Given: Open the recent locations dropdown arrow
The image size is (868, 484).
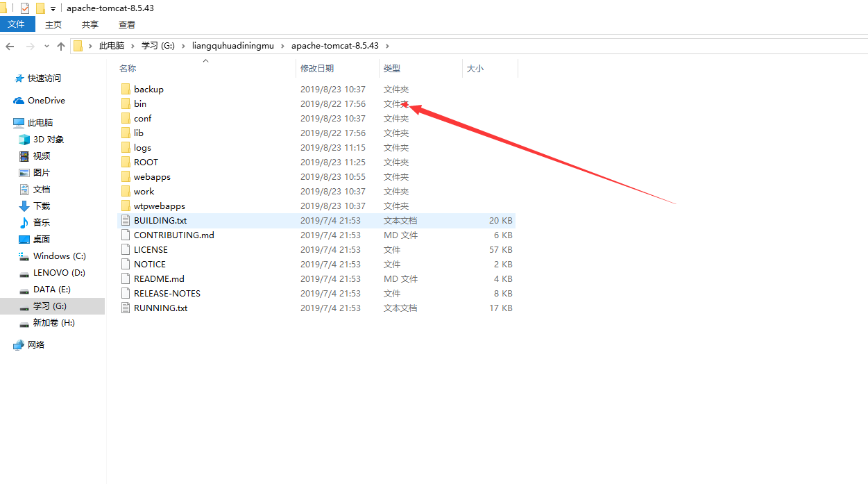Looking at the screenshot, I should point(46,46).
